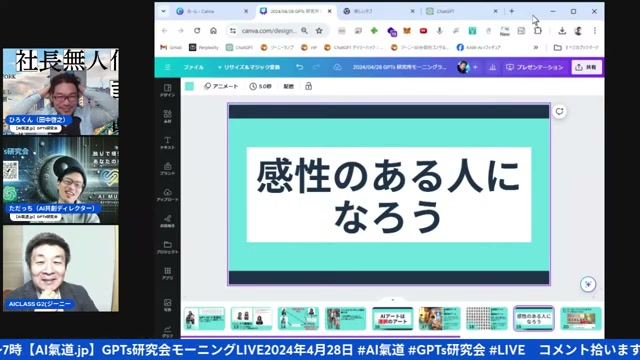This screenshot has height=360, width=640.
Task: Open the Chrome profile avatar
Action: [x=578, y=31]
